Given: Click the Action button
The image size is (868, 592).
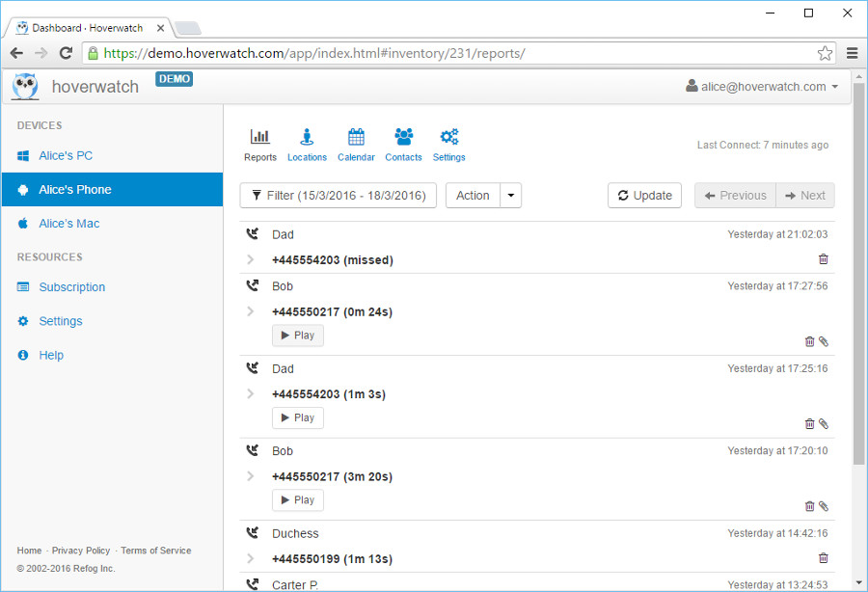Looking at the screenshot, I should click(x=473, y=196).
